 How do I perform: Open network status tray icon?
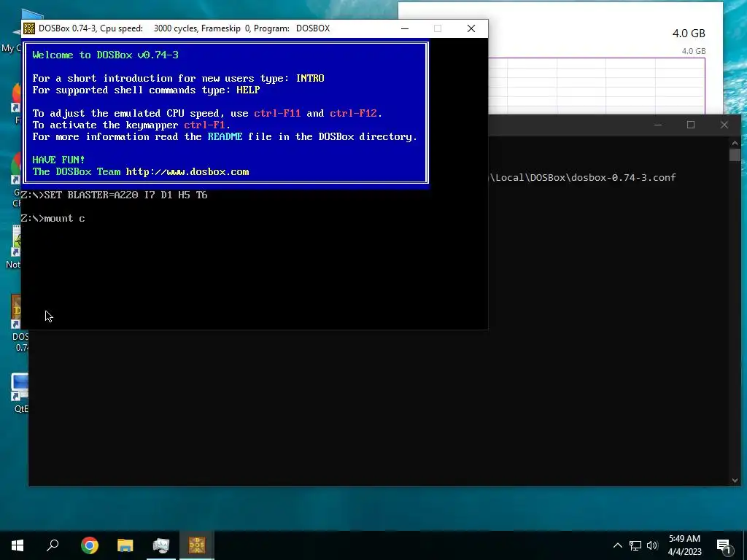click(635, 545)
